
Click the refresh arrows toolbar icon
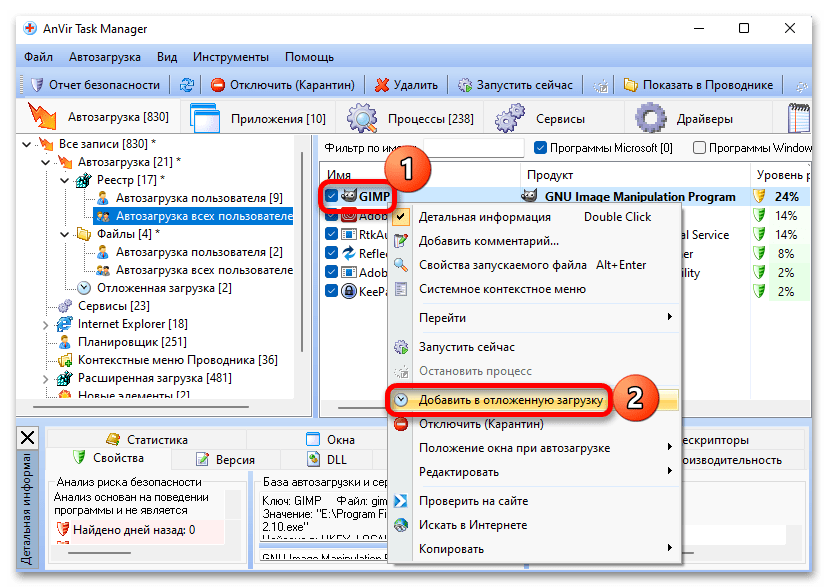(186, 85)
